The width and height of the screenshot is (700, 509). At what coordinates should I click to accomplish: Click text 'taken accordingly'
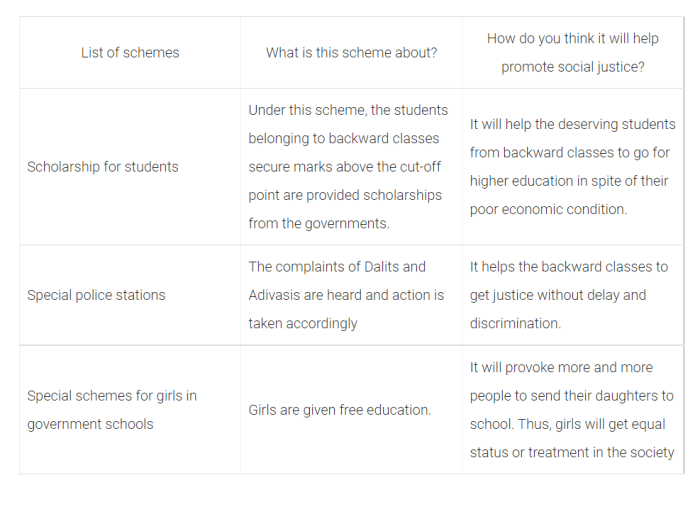tap(303, 323)
